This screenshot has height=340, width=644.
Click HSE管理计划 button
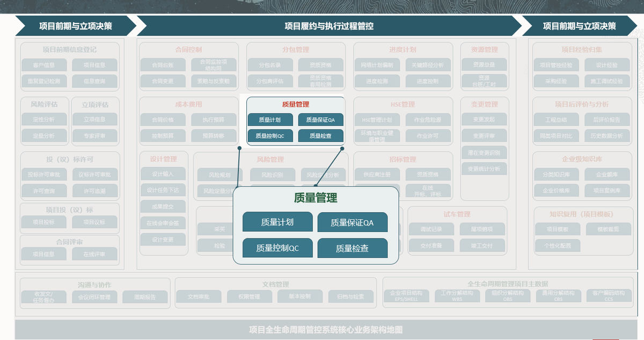[x=377, y=120]
